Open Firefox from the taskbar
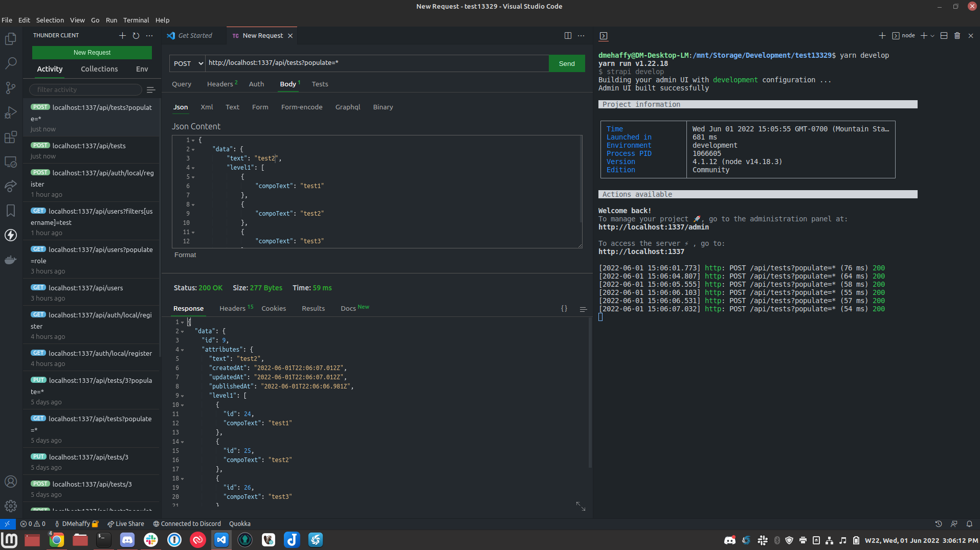Image resolution: width=980 pixels, height=550 pixels. click(56, 540)
